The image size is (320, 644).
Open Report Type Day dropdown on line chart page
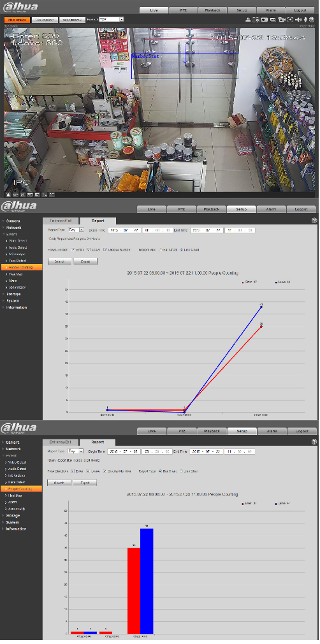pyautogui.click(x=76, y=230)
